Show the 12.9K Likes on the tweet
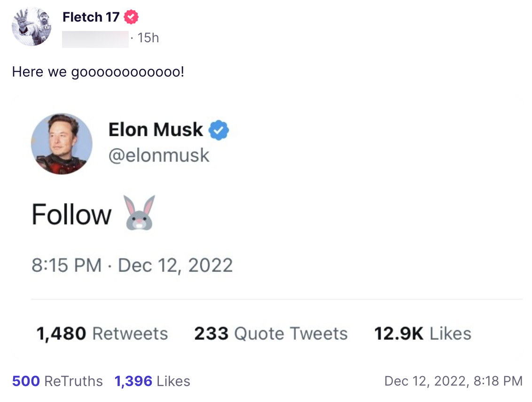 pyautogui.click(x=422, y=333)
